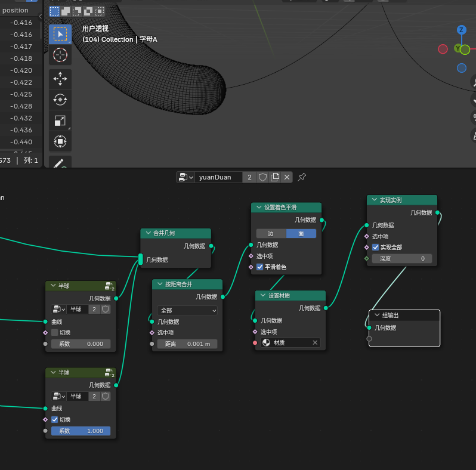Select the Cursor tool in viewport toolbar
Viewport: 476px width, 470px height.
coord(60,55)
